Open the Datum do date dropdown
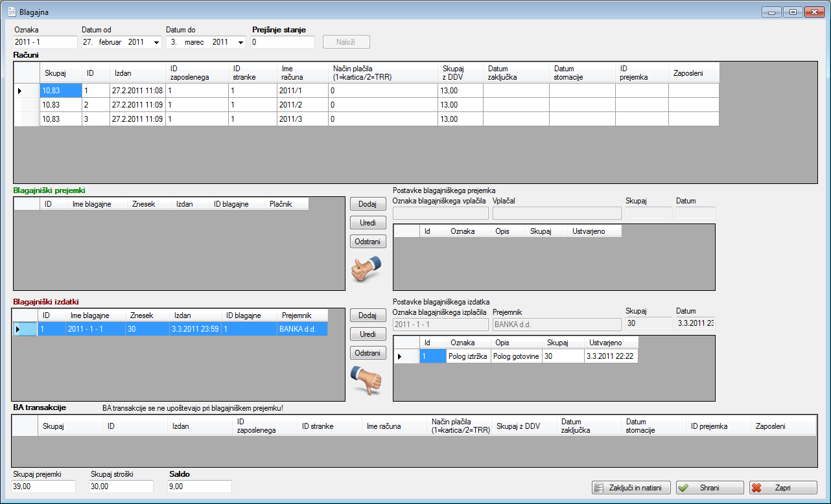831x504 pixels. [x=240, y=42]
